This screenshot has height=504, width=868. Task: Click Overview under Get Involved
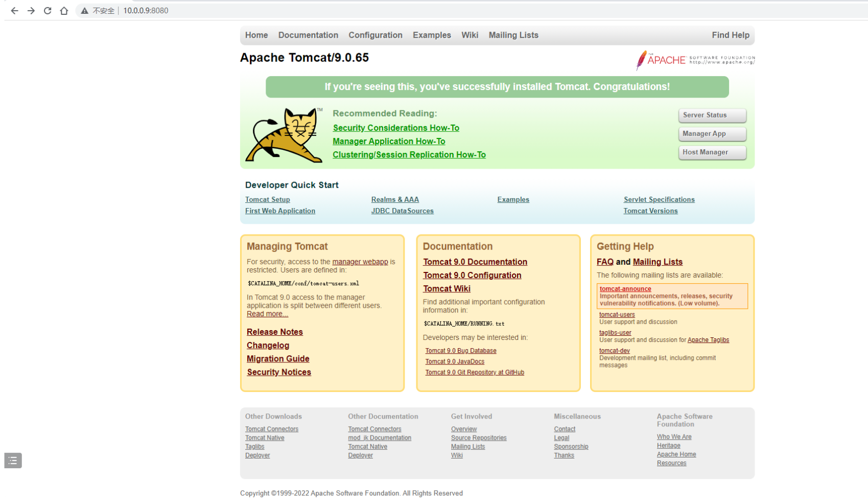(x=464, y=429)
